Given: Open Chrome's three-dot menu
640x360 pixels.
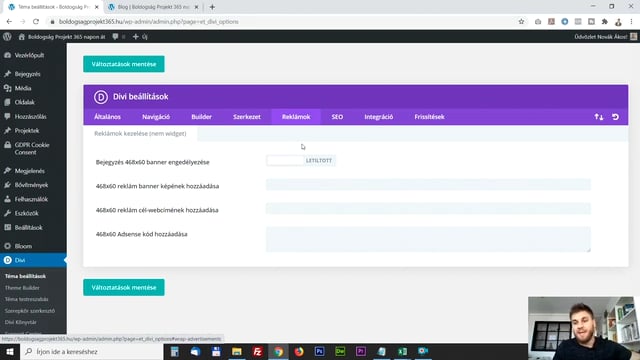Looking at the screenshot, I should [x=631, y=22].
